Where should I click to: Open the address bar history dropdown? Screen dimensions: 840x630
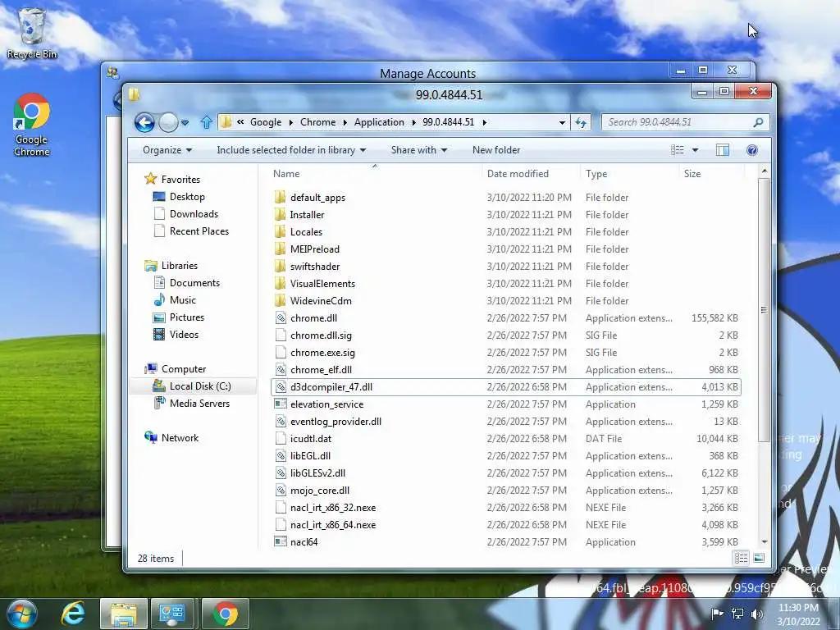[562, 123]
